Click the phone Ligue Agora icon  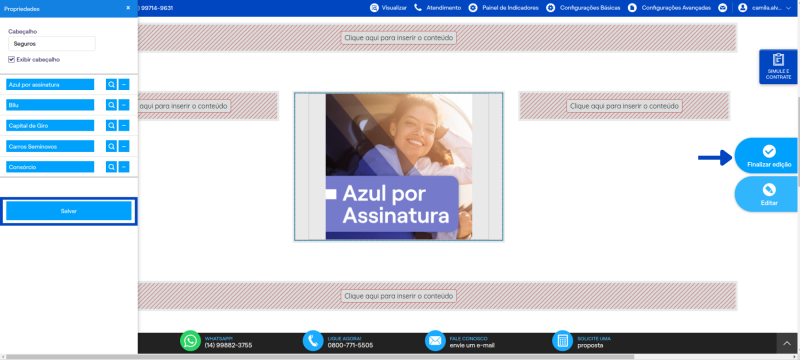click(x=313, y=341)
